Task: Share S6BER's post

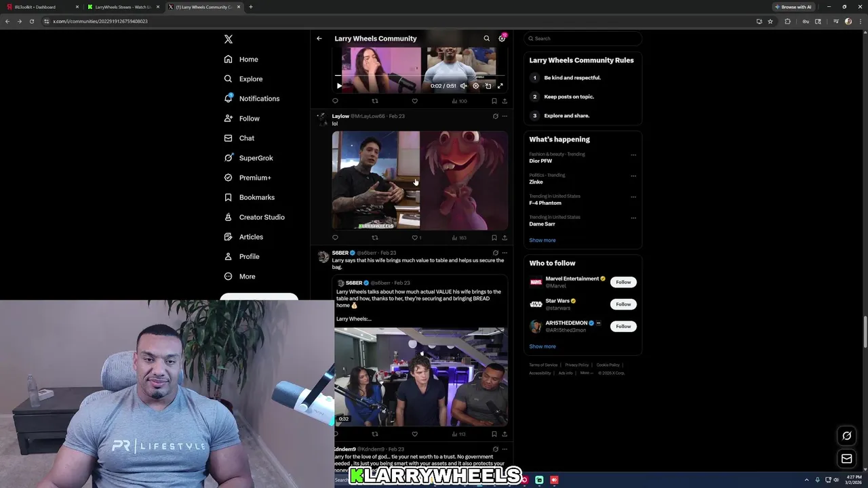Action: [505, 434]
